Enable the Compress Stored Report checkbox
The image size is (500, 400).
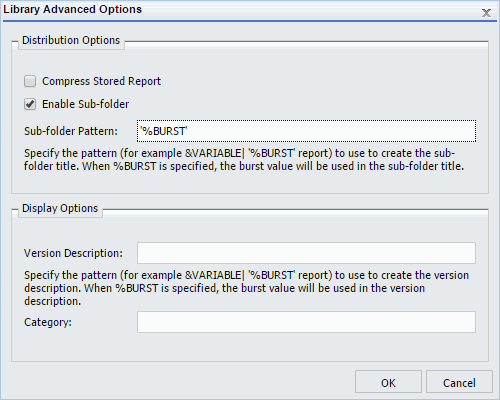click(x=30, y=81)
